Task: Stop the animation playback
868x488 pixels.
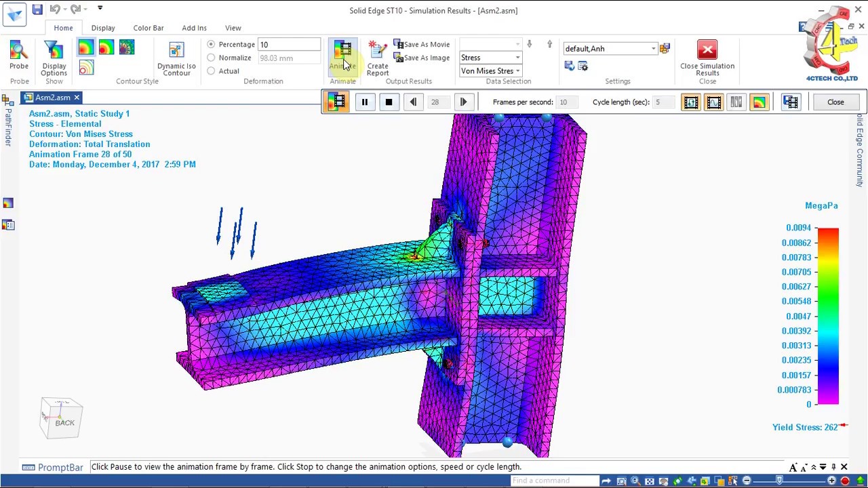Action: [x=389, y=102]
